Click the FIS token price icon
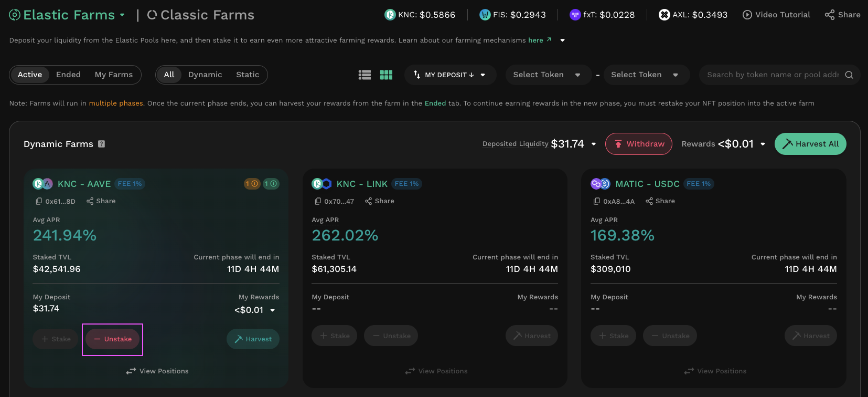Viewport: 868px width, 397px height. (485, 15)
